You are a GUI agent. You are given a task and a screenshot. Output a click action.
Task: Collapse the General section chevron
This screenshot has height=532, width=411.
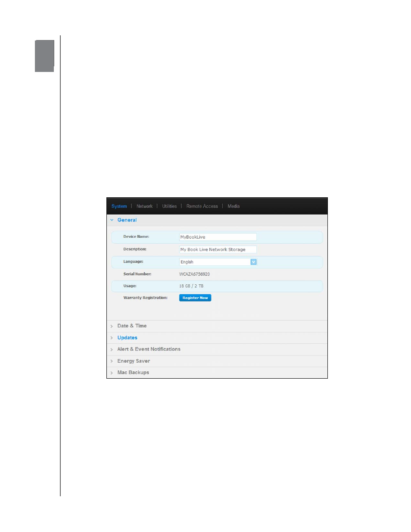coord(112,220)
